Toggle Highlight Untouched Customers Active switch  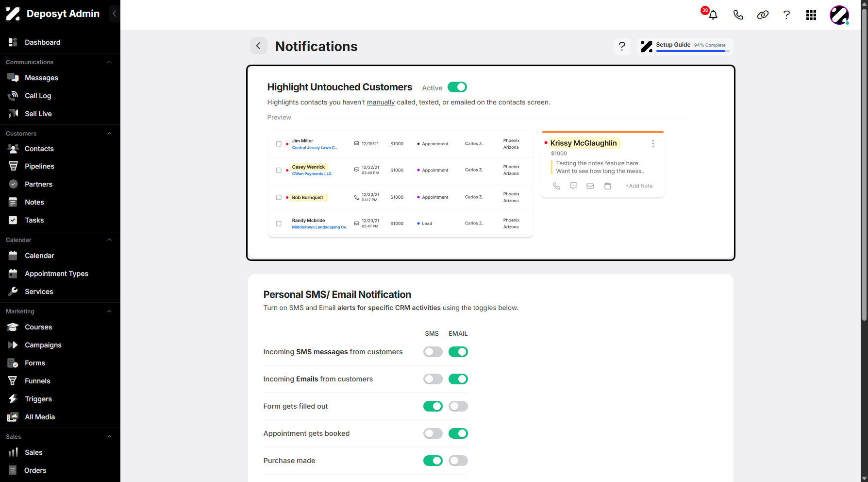point(457,87)
